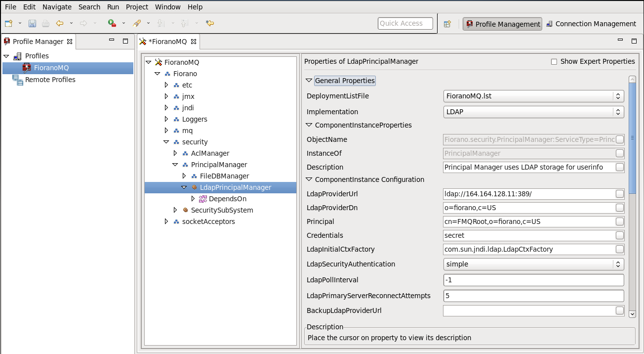
Task: Click the Quick Access search field
Action: [405, 23]
